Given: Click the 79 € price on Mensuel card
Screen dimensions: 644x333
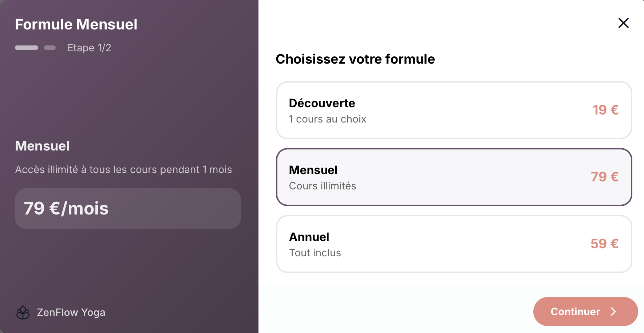Looking at the screenshot, I should coord(604,177).
